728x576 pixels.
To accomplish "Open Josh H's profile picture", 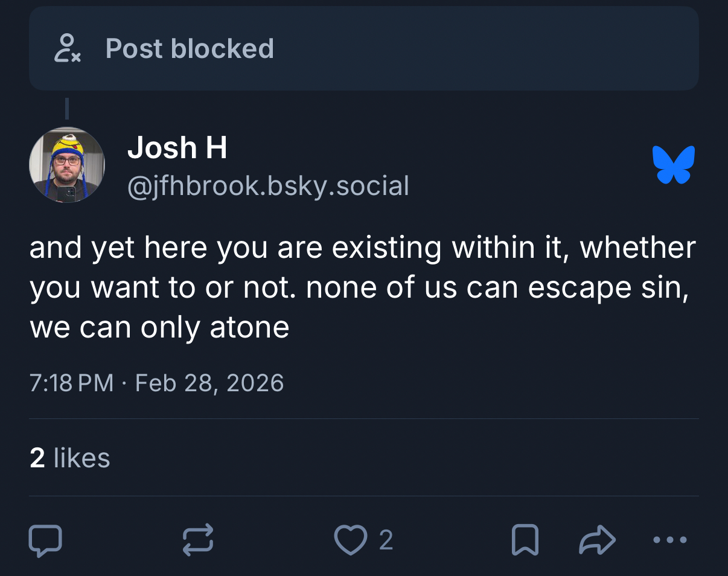I will tap(67, 165).
